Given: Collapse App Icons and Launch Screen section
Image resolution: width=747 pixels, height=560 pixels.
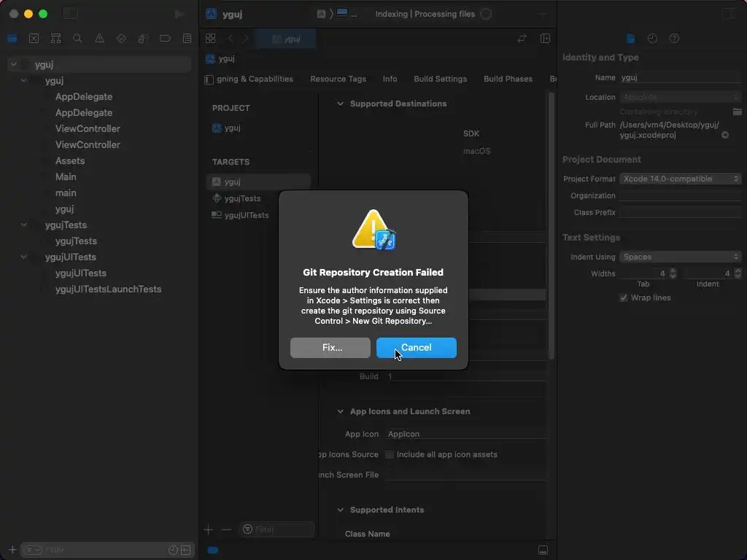Looking at the screenshot, I should pyautogui.click(x=340, y=411).
